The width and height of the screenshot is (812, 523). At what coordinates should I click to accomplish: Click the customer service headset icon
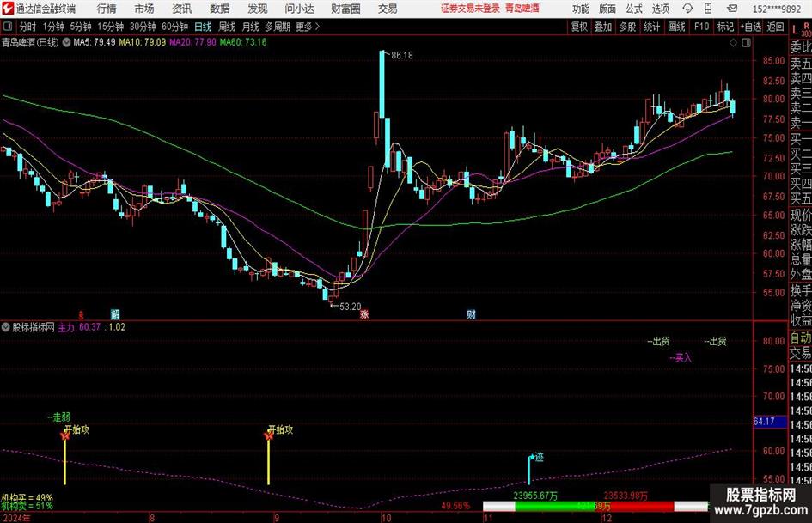(x=687, y=9)
